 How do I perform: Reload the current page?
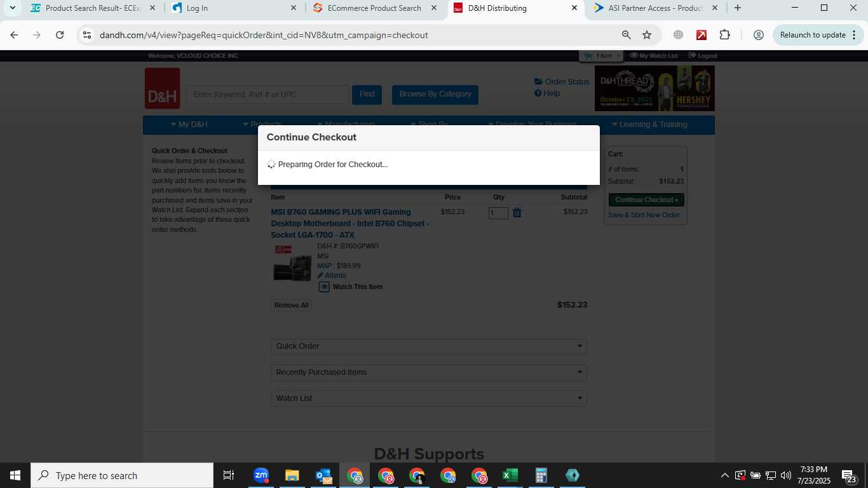pos(60,35)
